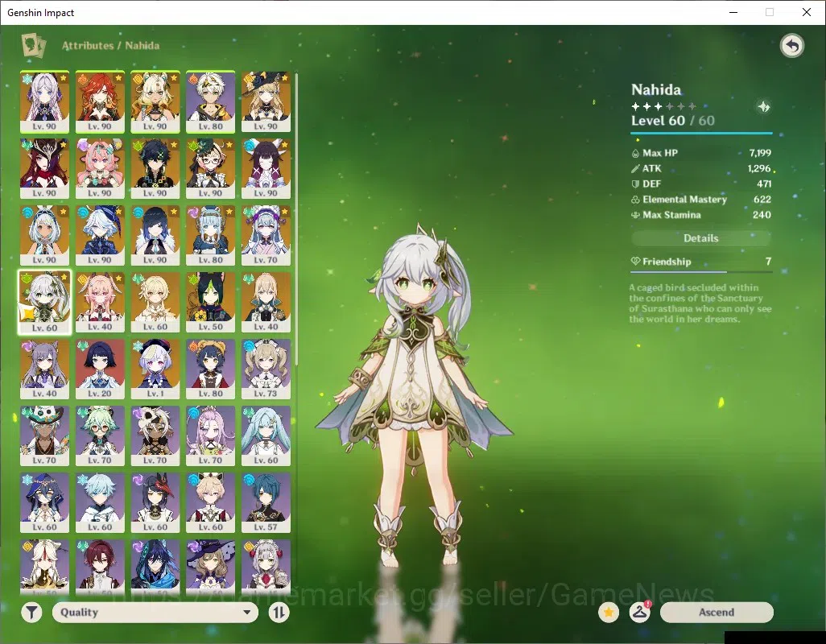Select Barbara's Lv. 73 portrait
The image size is (826, 644).
266,369
